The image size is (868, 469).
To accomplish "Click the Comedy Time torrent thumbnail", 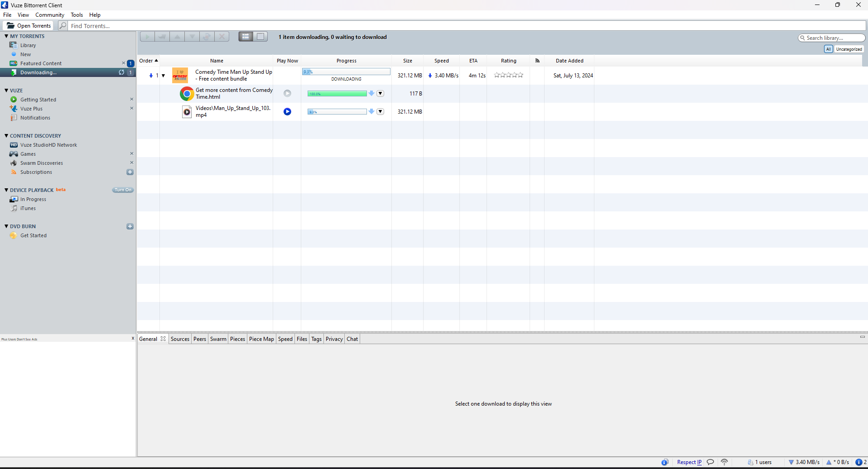I will [x=180, y=75].
